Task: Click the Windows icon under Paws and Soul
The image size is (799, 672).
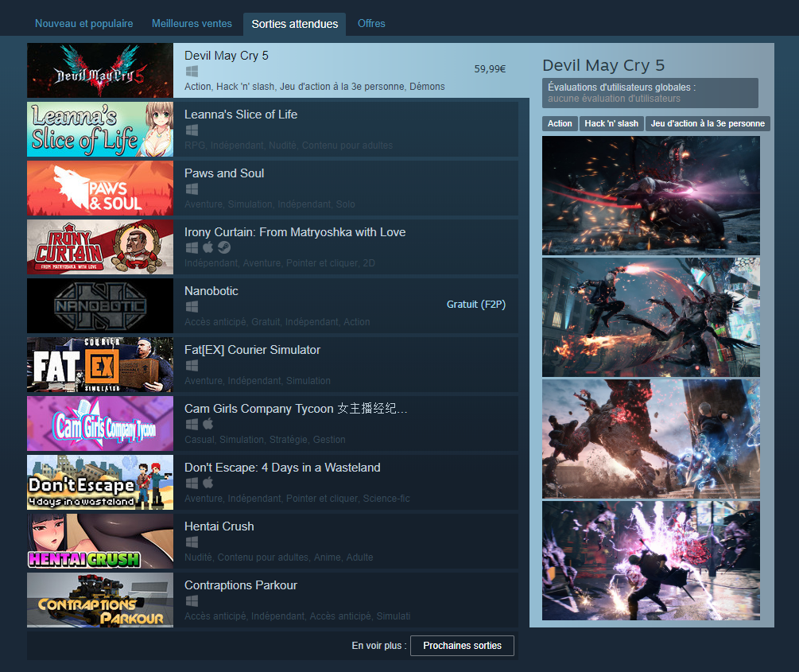Action: point(192,188)
